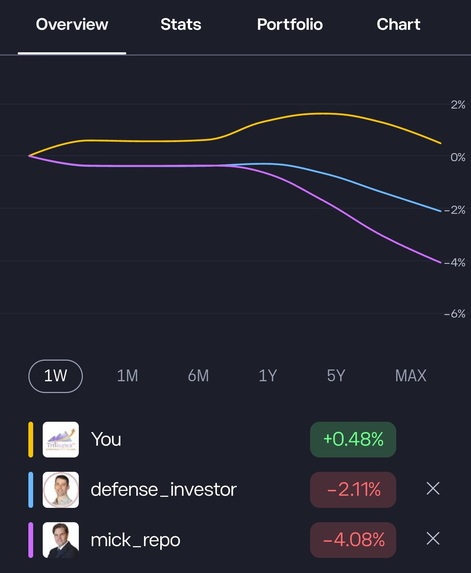Click the yellow color bar beside You
The width and height of the screenshot is (471, 573).
click(31, 440)
